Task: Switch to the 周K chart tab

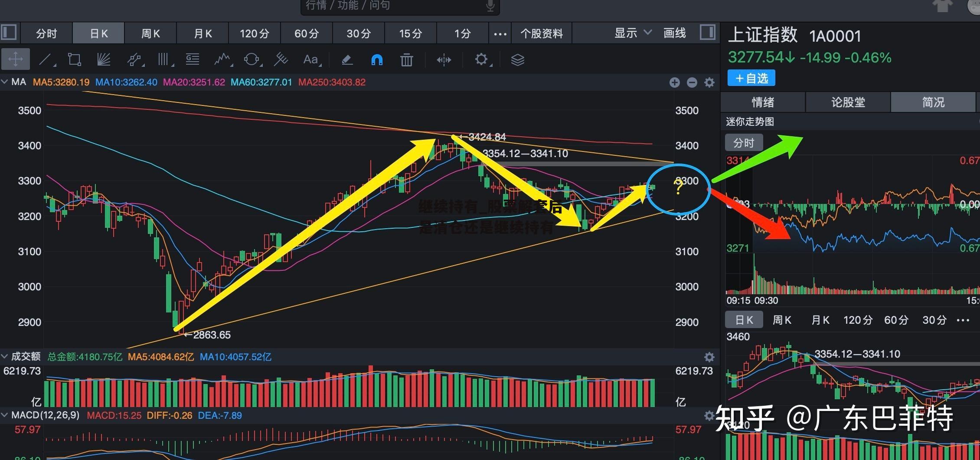Action: [151, 33]
